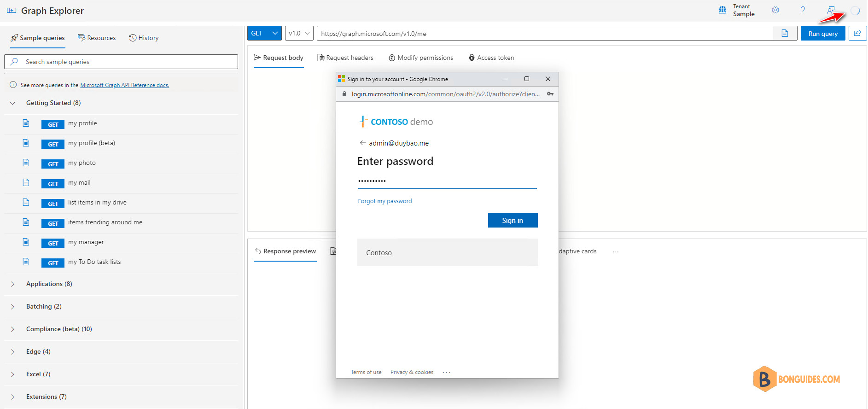Viewport: 868px width, 409px height.
Task: Select 'items trending around me' sample query
Action: pos(105,222)
